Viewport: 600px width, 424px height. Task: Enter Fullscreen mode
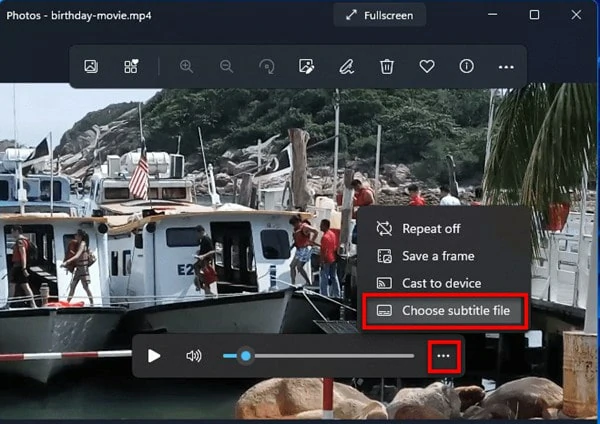[x=380, y=15]
